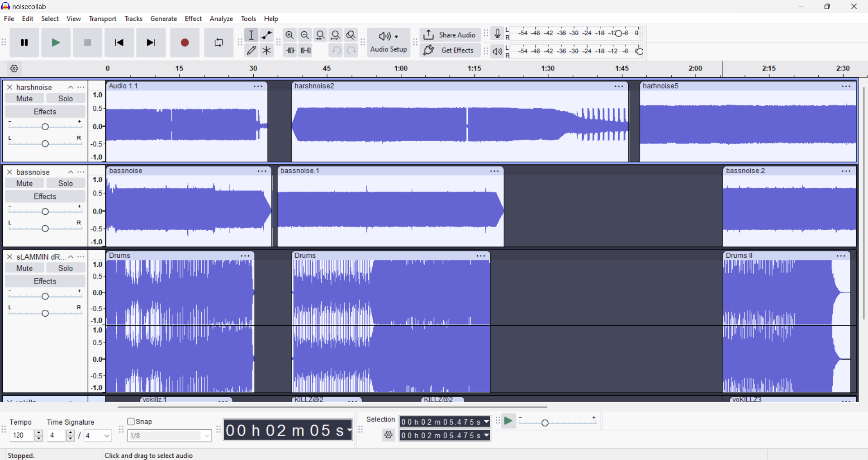Collapse the harshnoise track with chevron

click(71, 87)
